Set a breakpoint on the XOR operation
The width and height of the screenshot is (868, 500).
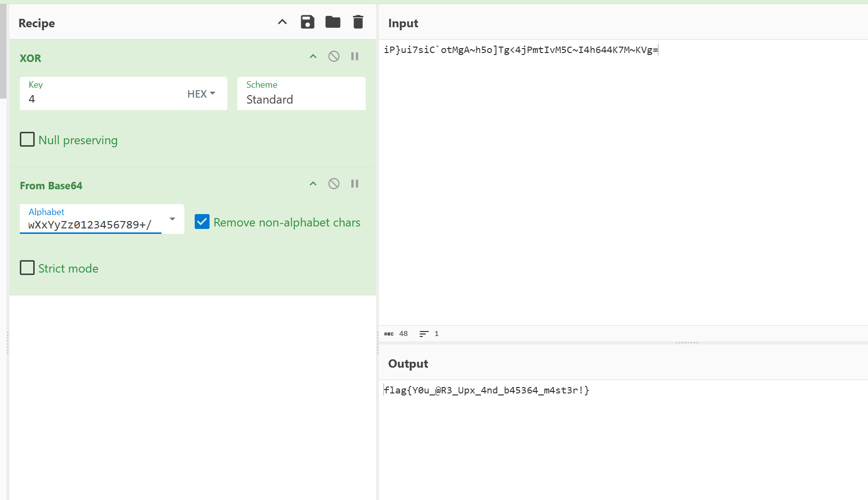coord(355,56)
